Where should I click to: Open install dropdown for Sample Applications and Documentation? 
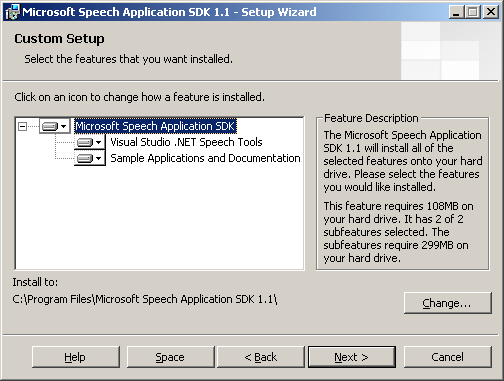pos(90,158)
